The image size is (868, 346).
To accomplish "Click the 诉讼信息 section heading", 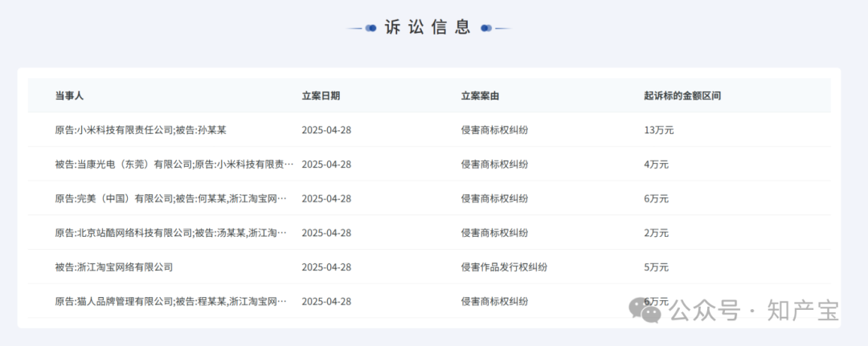I will 428,27.
